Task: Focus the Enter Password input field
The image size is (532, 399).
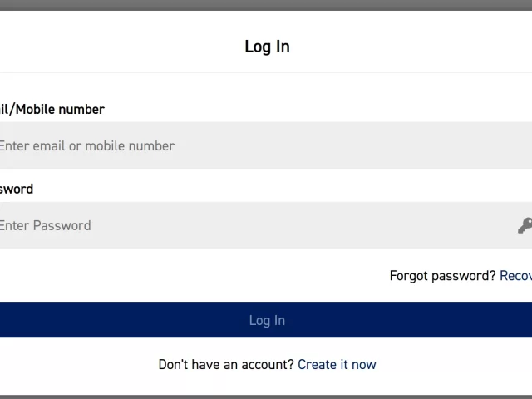Action: click(249, 225)
